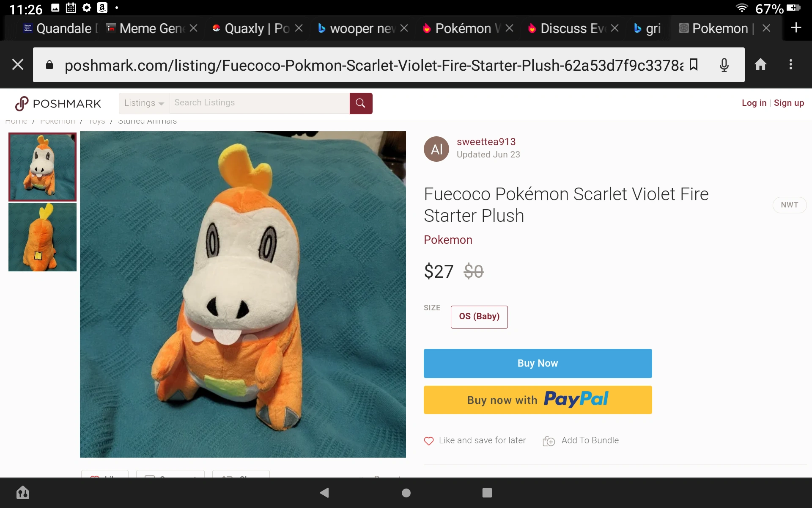Screen dimensions: 812x508
Task: Click the Log in link
Action: click(754, 103)
